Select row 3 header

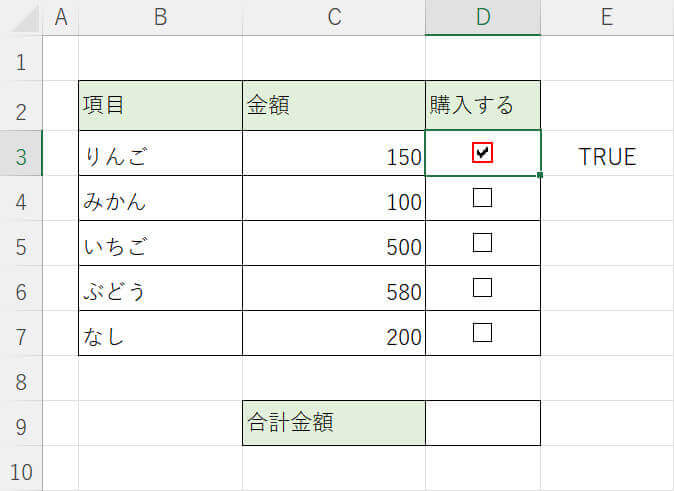click(21, 155)
